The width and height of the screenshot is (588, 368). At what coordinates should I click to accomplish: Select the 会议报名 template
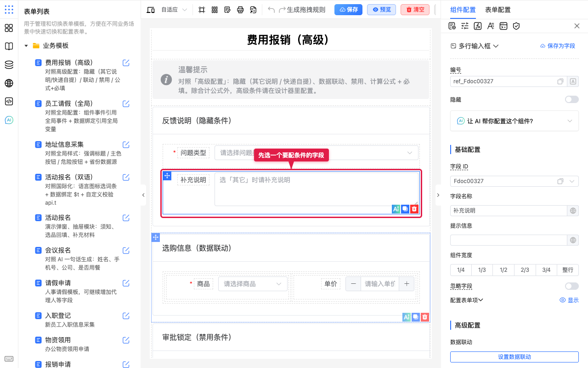coord(58,250)
